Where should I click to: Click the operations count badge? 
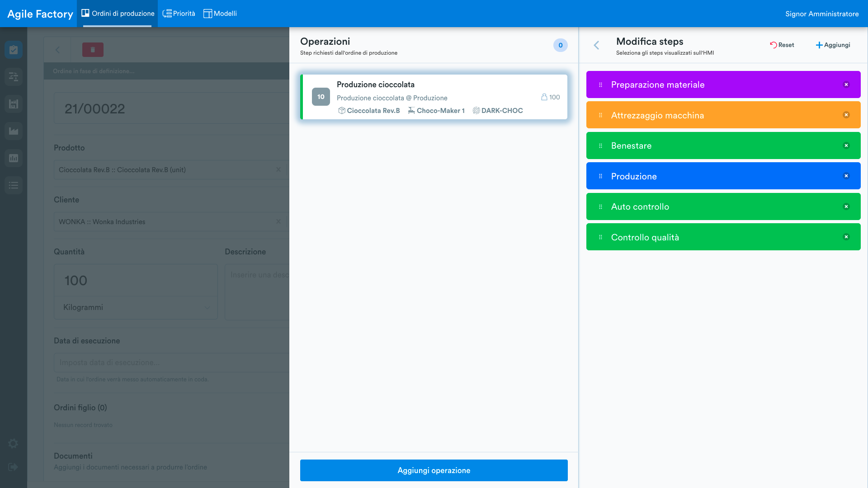tap(561, 45)
